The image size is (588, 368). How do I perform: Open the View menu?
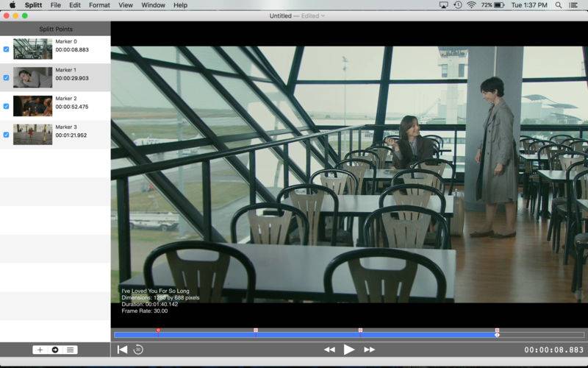click(x=126, y=5)
